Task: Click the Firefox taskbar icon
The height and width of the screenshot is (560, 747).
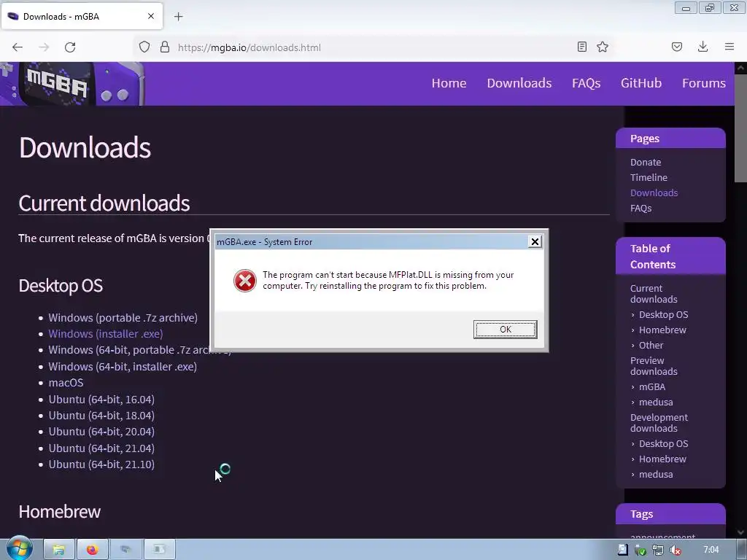Action: 93,550
